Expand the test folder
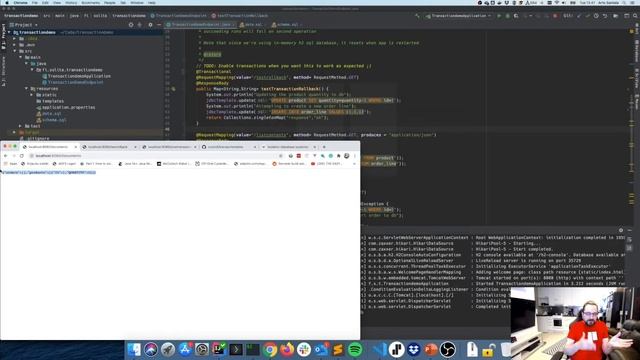 tap(20, 126)
